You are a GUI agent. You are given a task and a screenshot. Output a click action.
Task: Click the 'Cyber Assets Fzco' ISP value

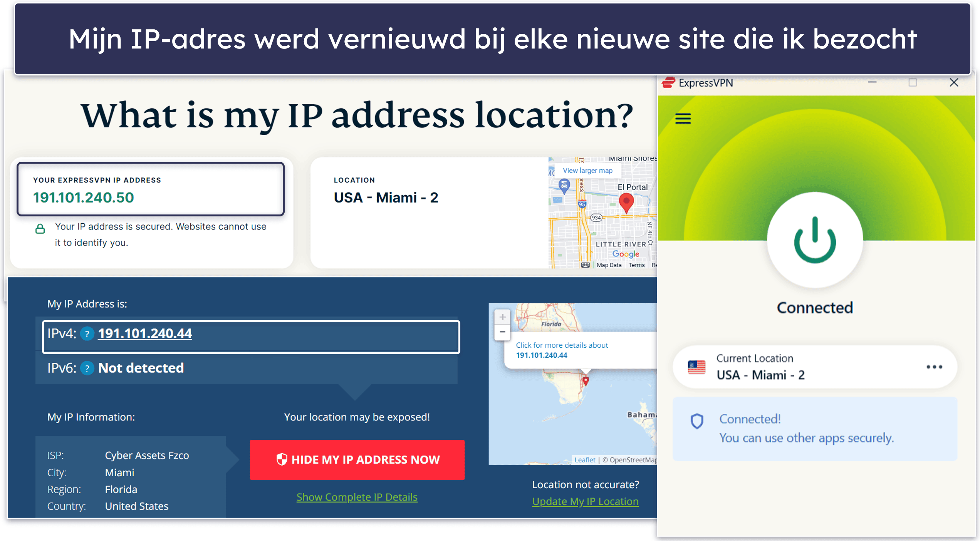click(147, 456)
